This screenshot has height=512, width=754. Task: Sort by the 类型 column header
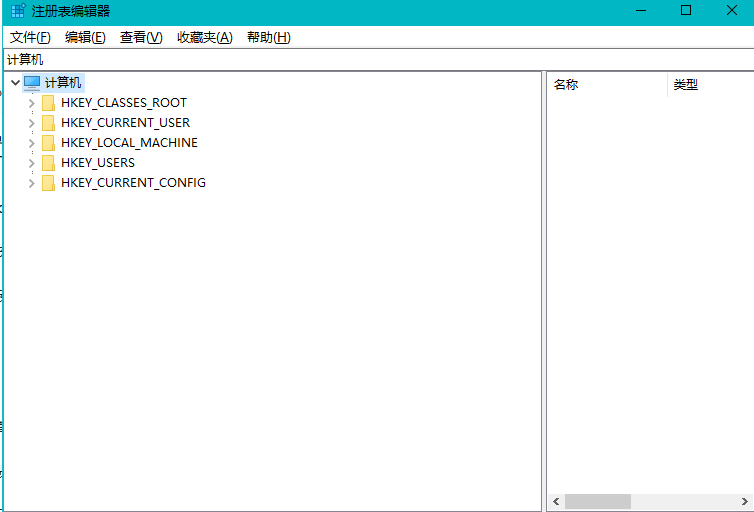point(711,85)
